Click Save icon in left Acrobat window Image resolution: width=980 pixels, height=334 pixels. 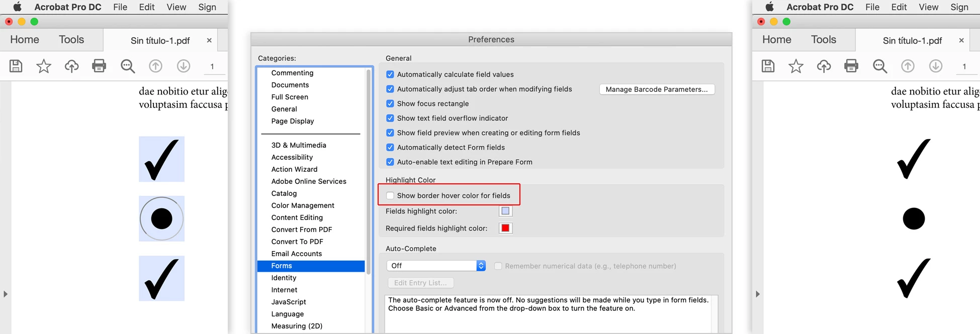point(16,66)
